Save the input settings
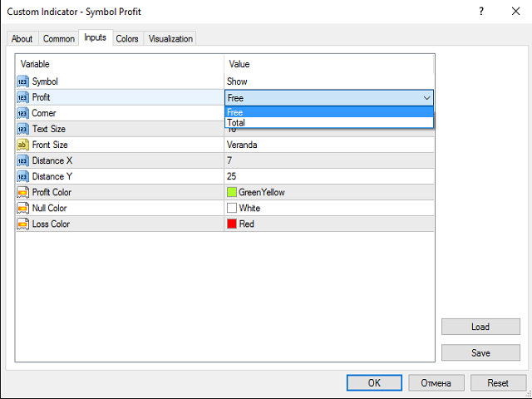The height and width of the screenshot is (399, 532). click(x=480, y=352)
